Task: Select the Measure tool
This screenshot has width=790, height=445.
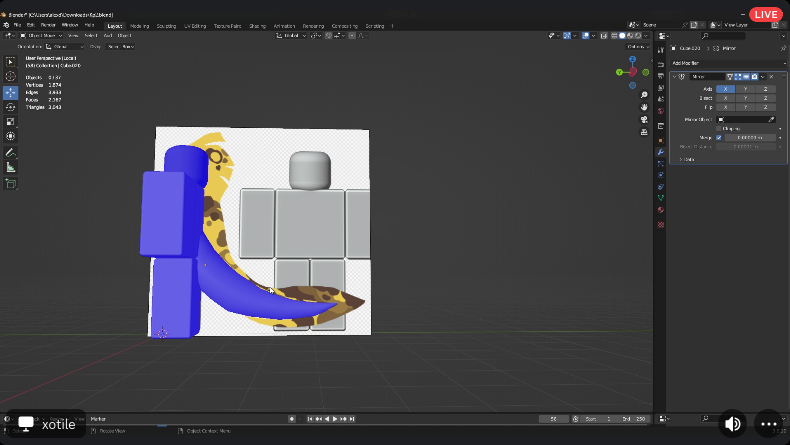Action: click(10, 167)
